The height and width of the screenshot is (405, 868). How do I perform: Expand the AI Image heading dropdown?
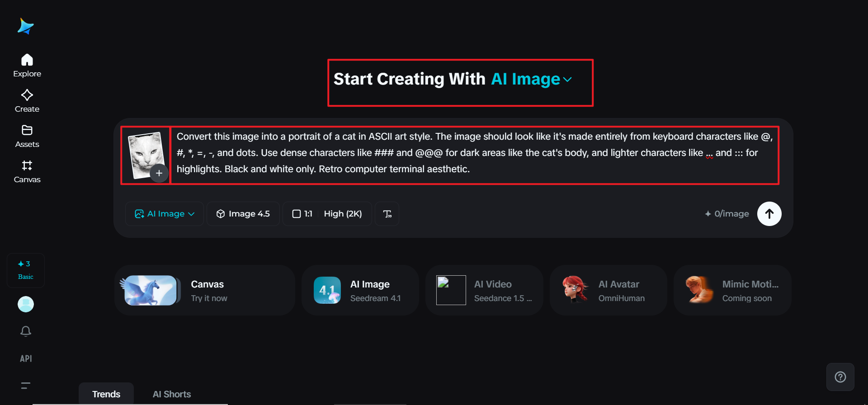click(532, 79)
